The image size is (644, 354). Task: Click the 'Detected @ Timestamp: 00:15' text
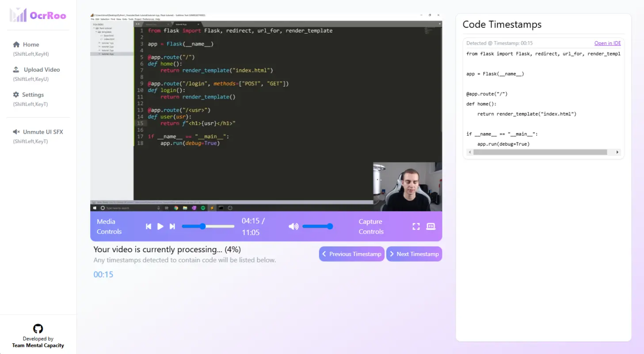(x=499, y=43)
